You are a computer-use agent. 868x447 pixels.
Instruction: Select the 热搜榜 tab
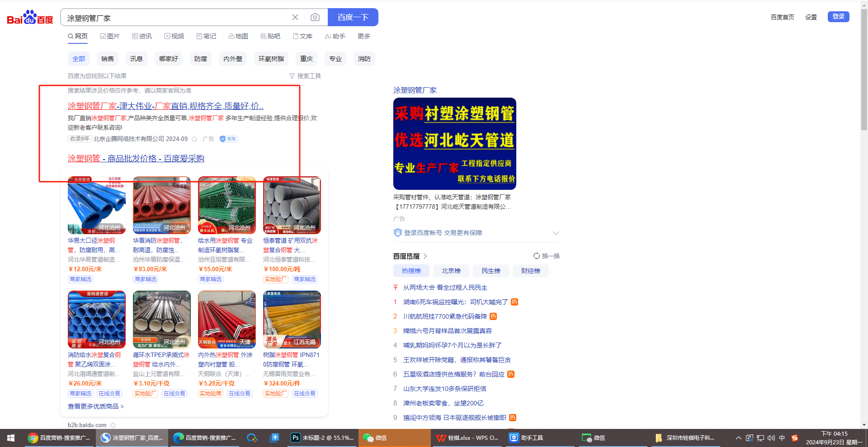(411, 271)
